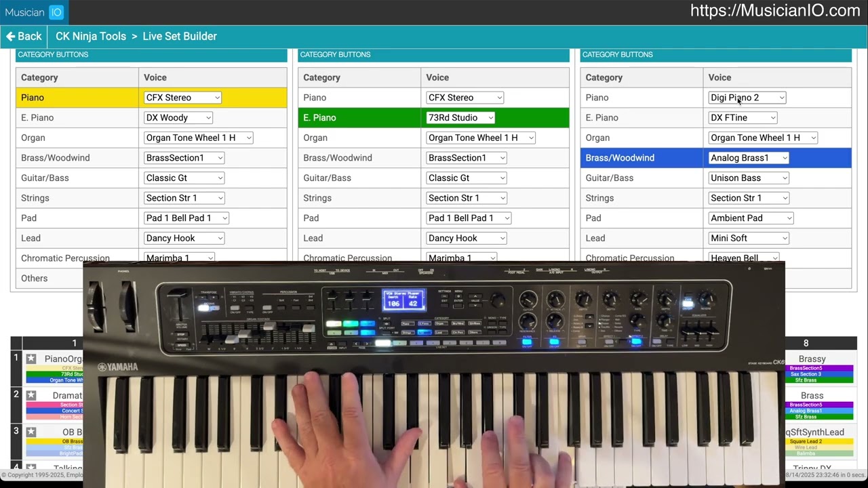Select the yellow-highlighted Piano category cell
The width and height of the screenshot is (868, 488).
77,98
